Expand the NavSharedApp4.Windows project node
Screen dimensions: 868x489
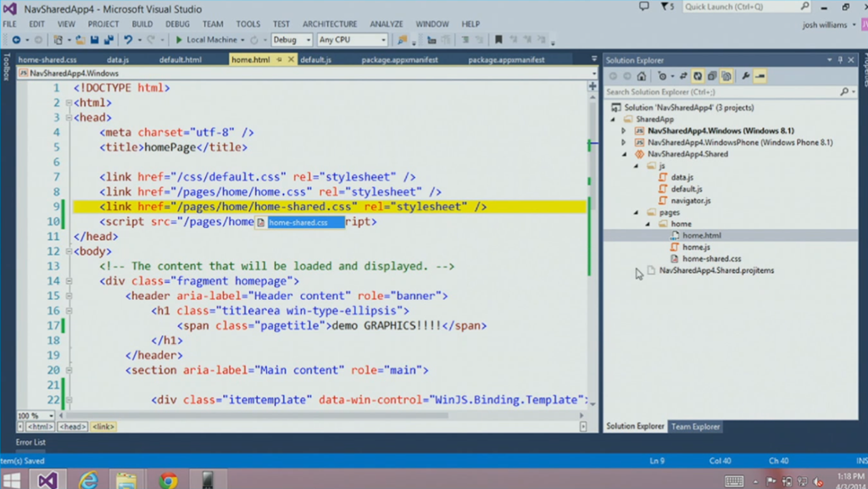pos(624,131)
